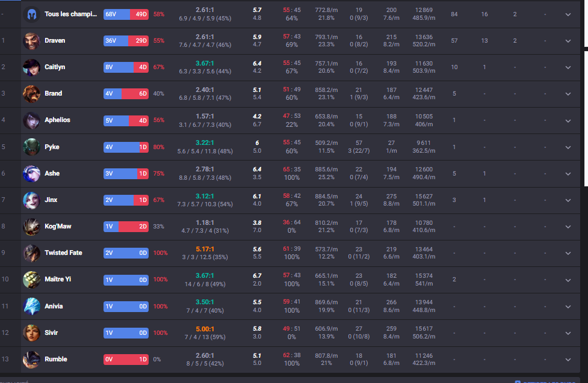Expand details for the Aphelios row

568,121
